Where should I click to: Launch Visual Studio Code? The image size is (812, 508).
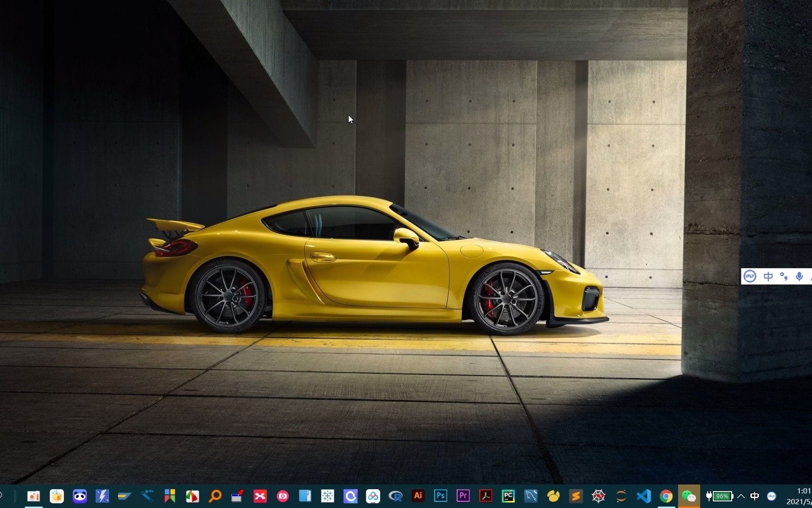(x=643, y=496)
